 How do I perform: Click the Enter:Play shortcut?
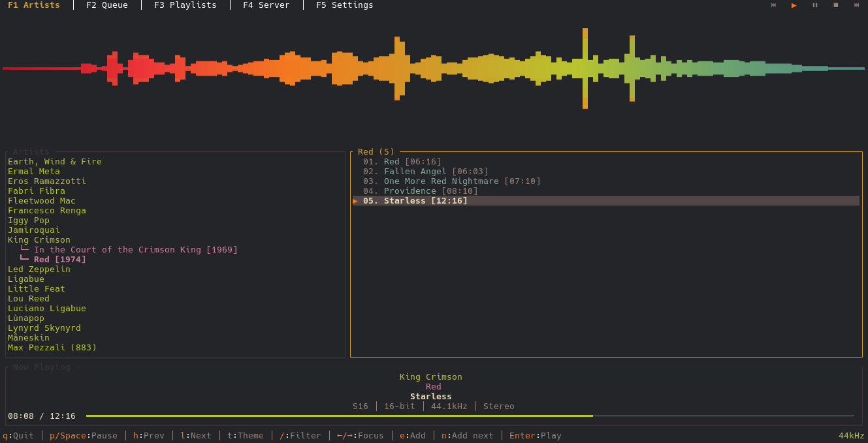pyautogui.click(x=536, y=436)
